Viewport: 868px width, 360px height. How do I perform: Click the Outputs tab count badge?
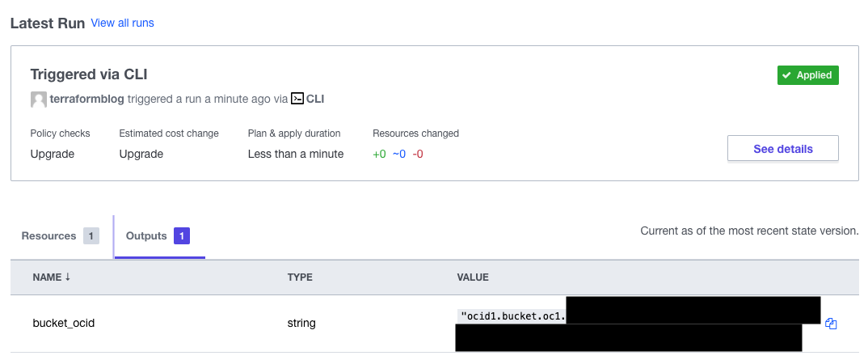(x=183, y=236)
